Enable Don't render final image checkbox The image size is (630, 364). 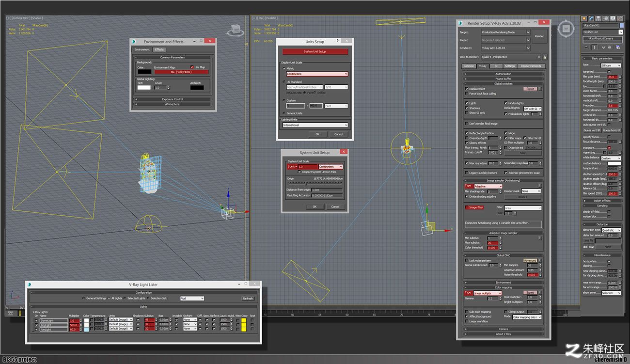467,124
